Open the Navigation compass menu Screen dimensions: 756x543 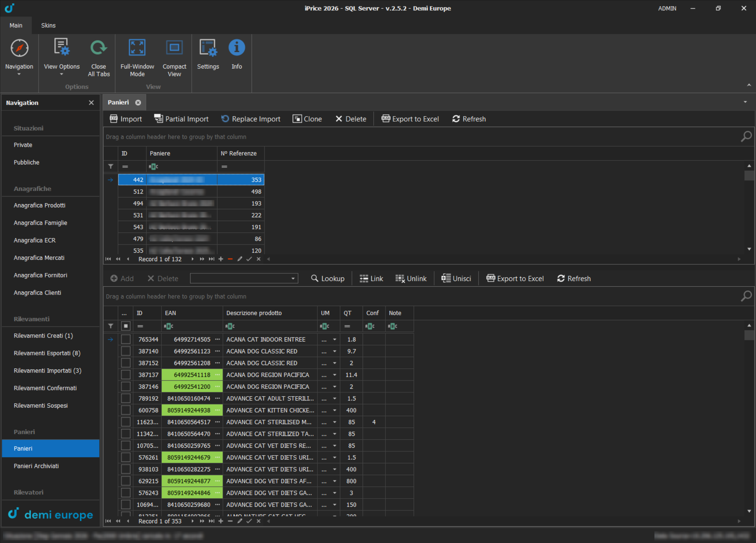19,57
